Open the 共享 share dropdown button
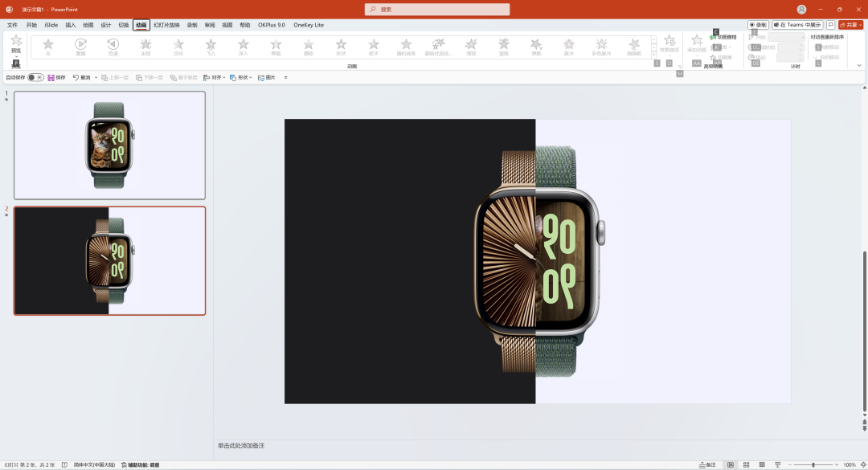The width and height of the screenshot is (868, 470). tap(851, 25)
